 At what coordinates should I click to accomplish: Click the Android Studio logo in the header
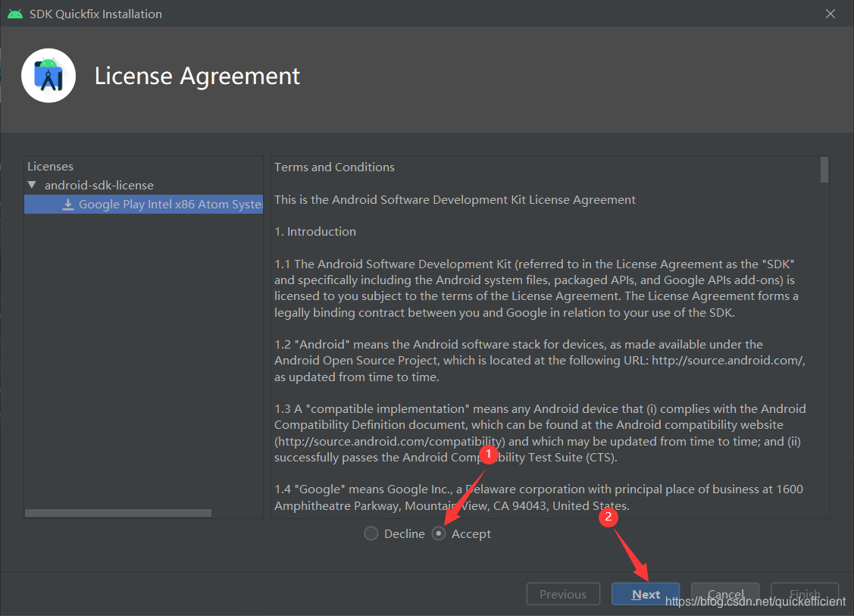tap(48, 76)
